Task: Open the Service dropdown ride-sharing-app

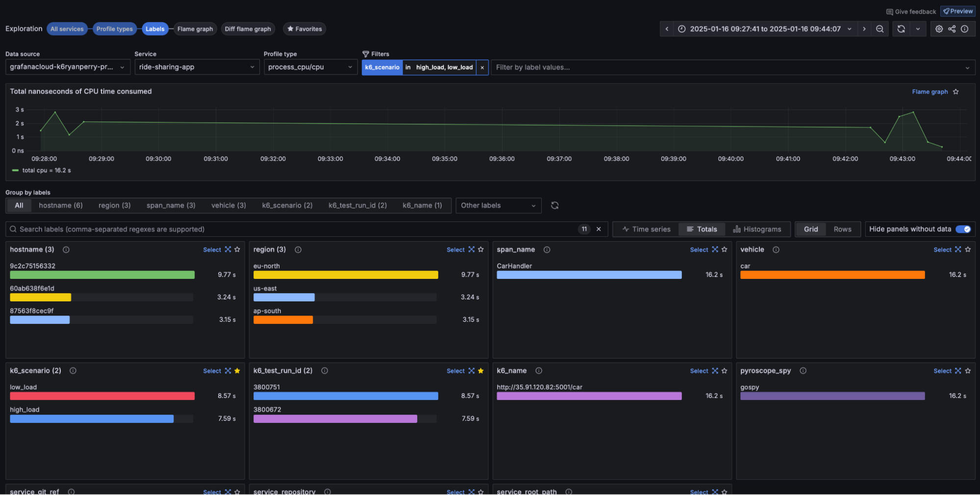Action: coord(197,67)
